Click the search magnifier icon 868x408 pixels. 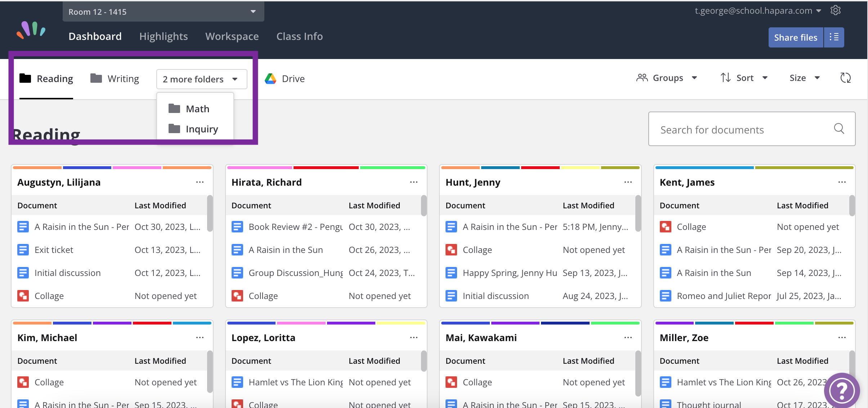(840, 129)
